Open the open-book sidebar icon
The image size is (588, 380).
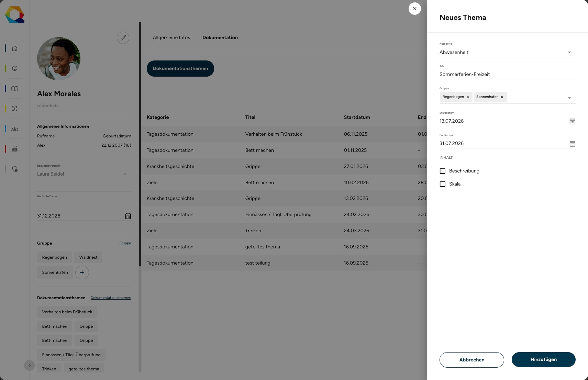click(x=15, y=89)
